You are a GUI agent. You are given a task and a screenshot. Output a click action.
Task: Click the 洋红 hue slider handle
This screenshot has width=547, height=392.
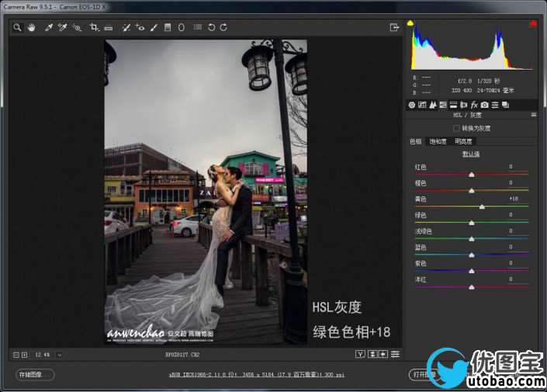pyautogui.click(x=472, y=287)
